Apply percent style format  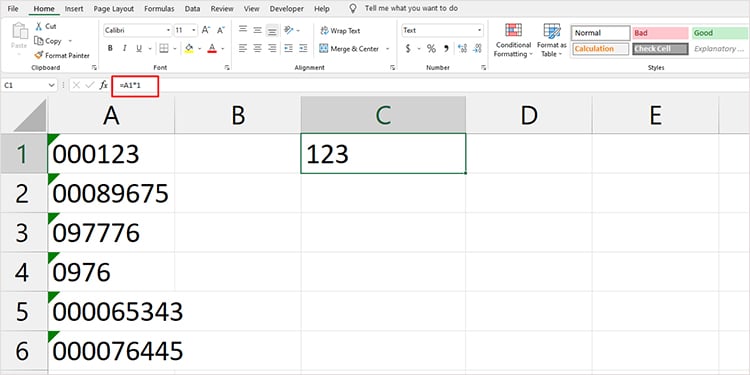431,48
